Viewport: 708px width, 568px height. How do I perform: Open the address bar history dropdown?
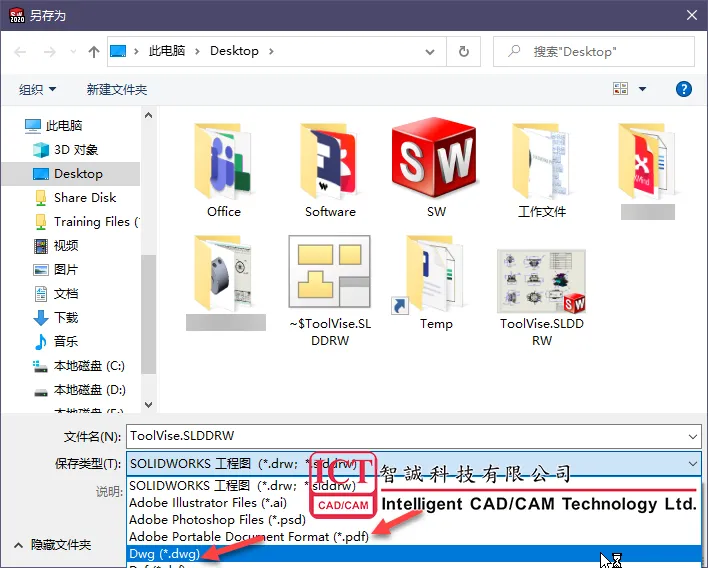click(x=430, y=52)
